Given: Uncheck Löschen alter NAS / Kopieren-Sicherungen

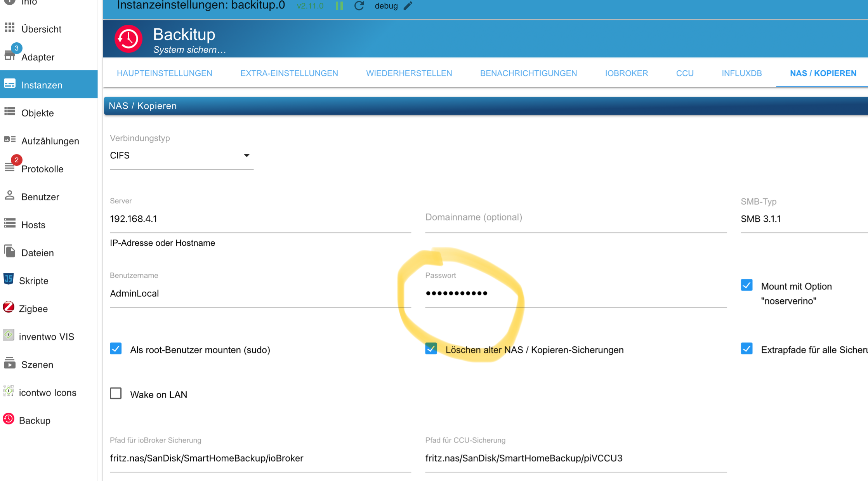Looking at the screenshot, I should [431, 349].
